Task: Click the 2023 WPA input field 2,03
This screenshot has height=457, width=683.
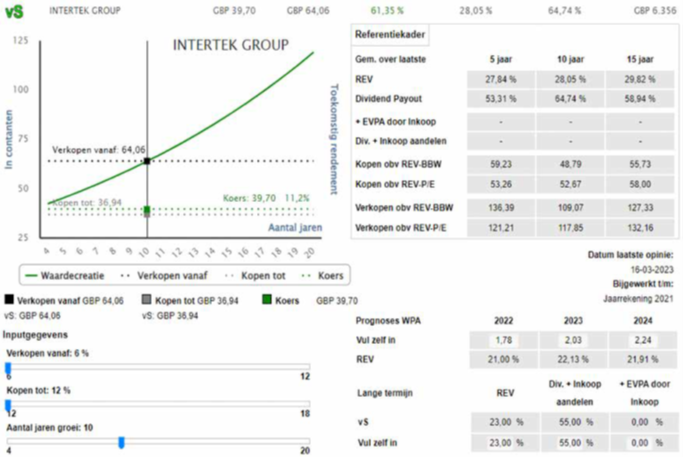Action: (573, 340)
